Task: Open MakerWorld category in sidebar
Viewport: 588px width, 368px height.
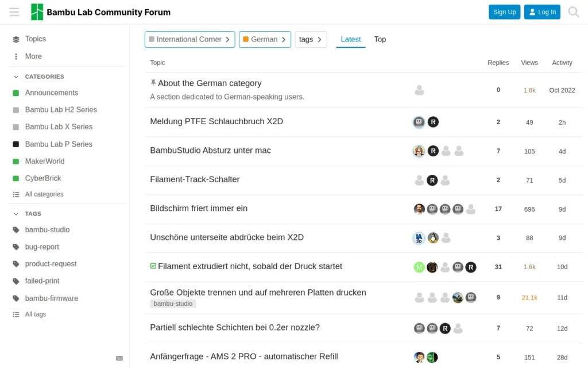Action: [45, 162]
